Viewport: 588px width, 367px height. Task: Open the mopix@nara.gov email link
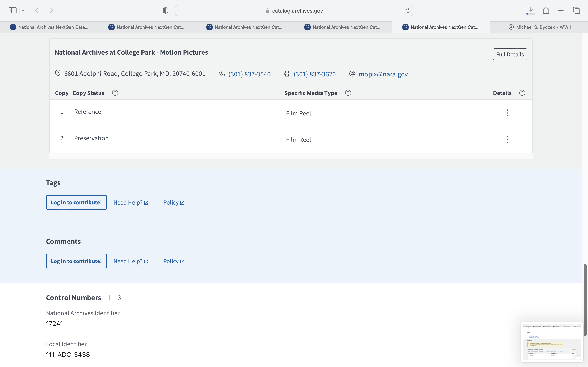383,74
